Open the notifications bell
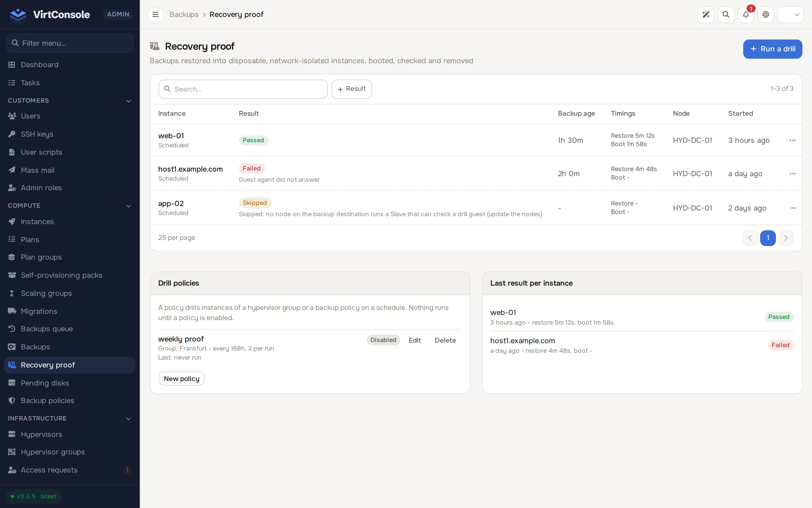The height and width of the screenshot is (508, 812). coord(745,14)
